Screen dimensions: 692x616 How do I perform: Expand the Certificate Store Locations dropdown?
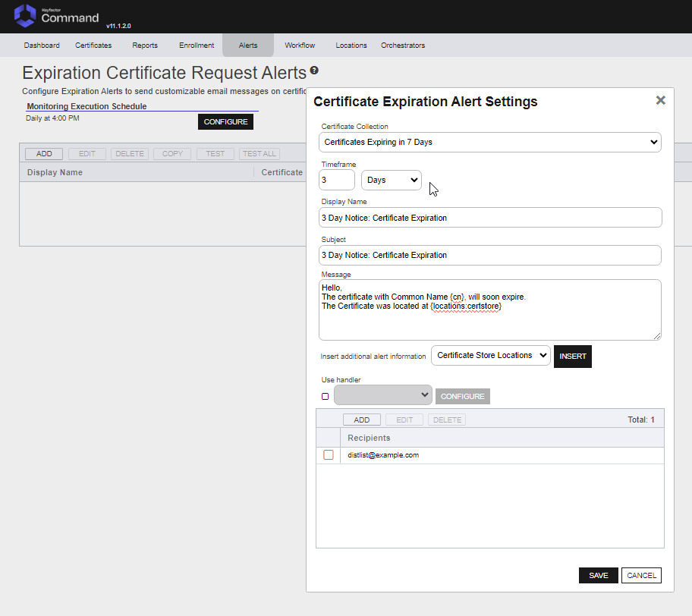coord(490,356)
